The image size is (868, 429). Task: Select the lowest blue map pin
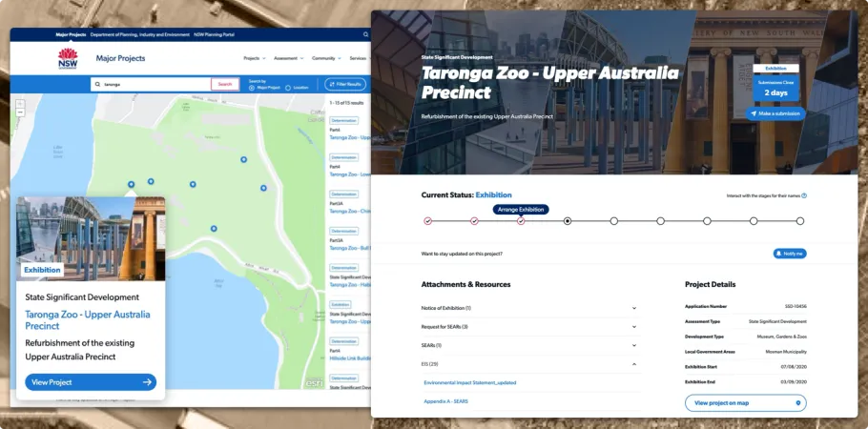coord(214,228)
